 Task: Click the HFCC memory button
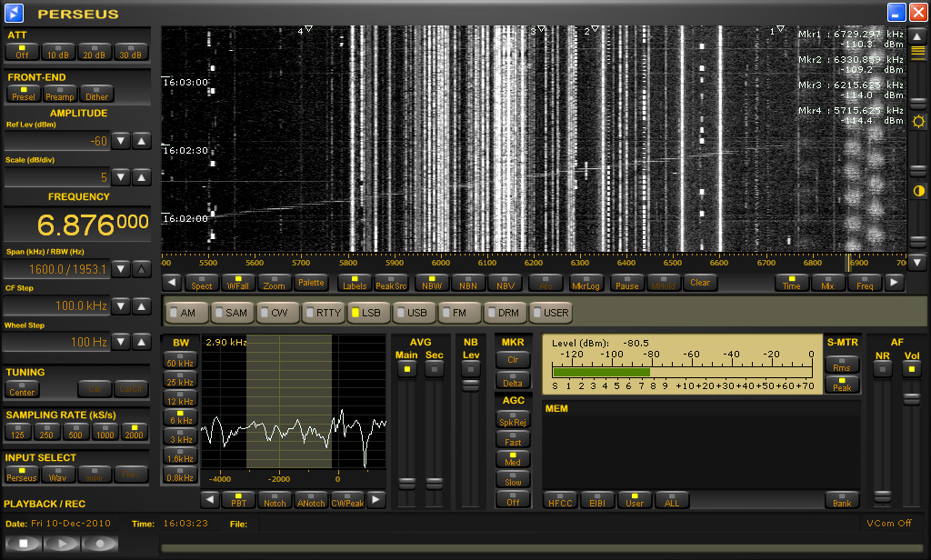coord(560,500)
